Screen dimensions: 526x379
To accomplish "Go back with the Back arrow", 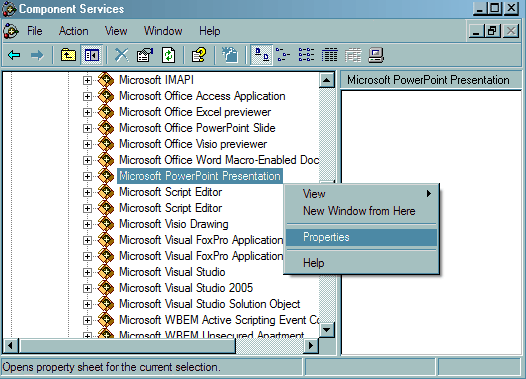I will (14, 55).
